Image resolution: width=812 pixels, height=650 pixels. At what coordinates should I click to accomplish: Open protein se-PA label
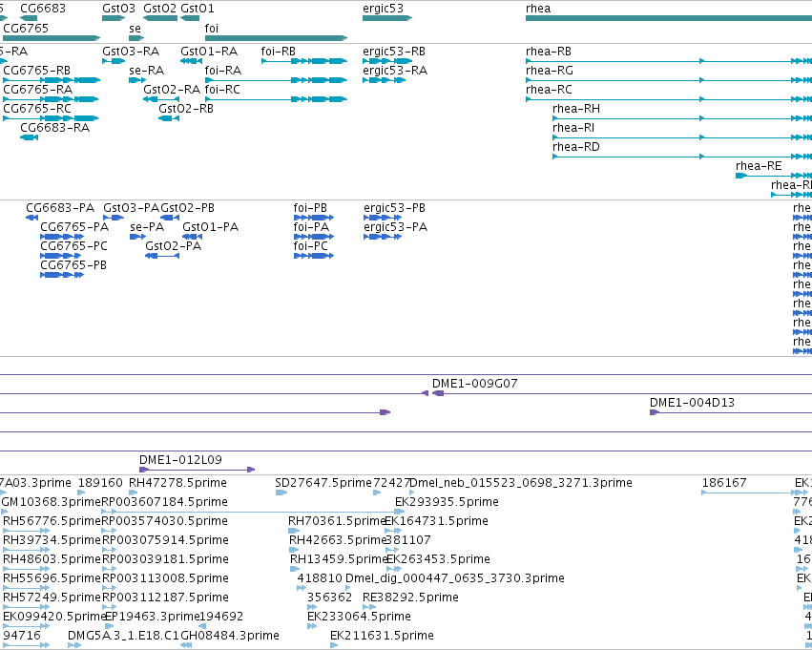(147, 227)
